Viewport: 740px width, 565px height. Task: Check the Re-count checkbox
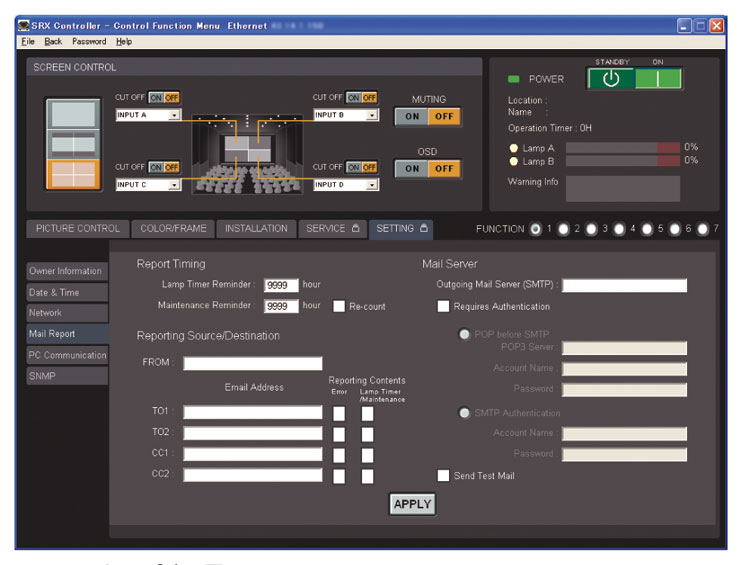[339, 306]
